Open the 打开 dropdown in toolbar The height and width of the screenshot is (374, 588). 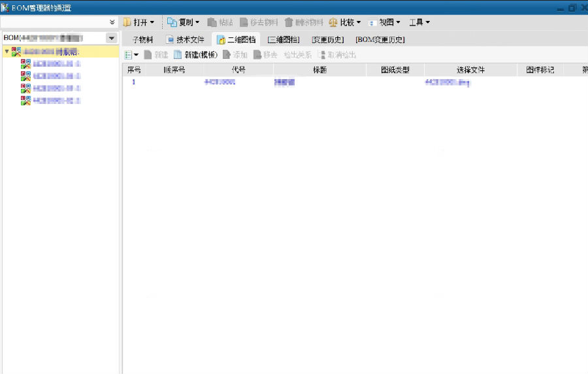coord(139,22)
